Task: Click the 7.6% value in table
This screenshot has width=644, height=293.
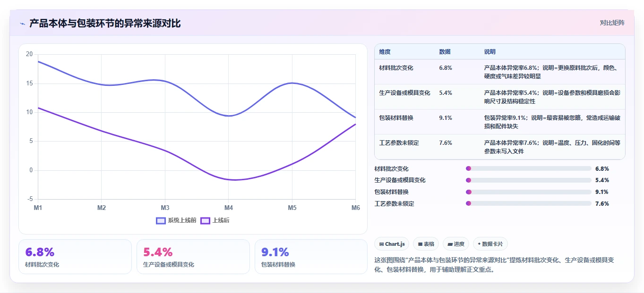Action: pos(446,143)
